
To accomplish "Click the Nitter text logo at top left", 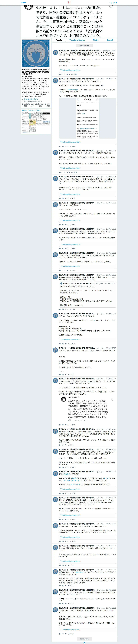I will point(23,3).
